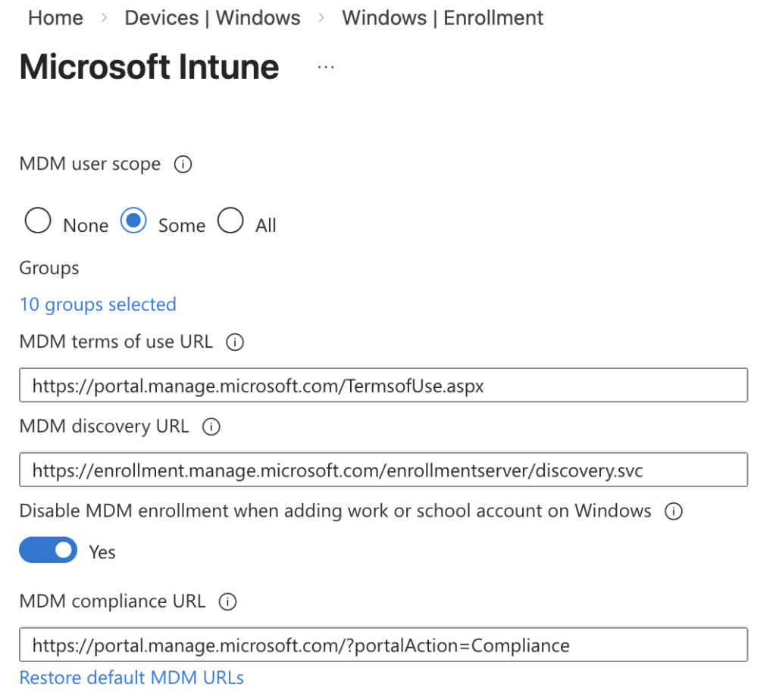Open the 10 groups selected link
Image resolution: width=776 pixels, height=700 pixels.
pyautogui.click(x=98, y=305)
